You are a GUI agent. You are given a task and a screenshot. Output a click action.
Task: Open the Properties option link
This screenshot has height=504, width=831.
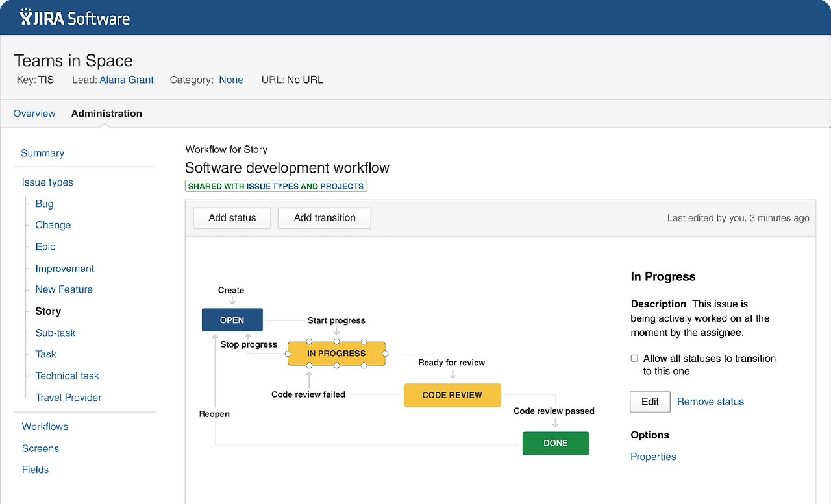pyautogui.click(x=653, y=457)
